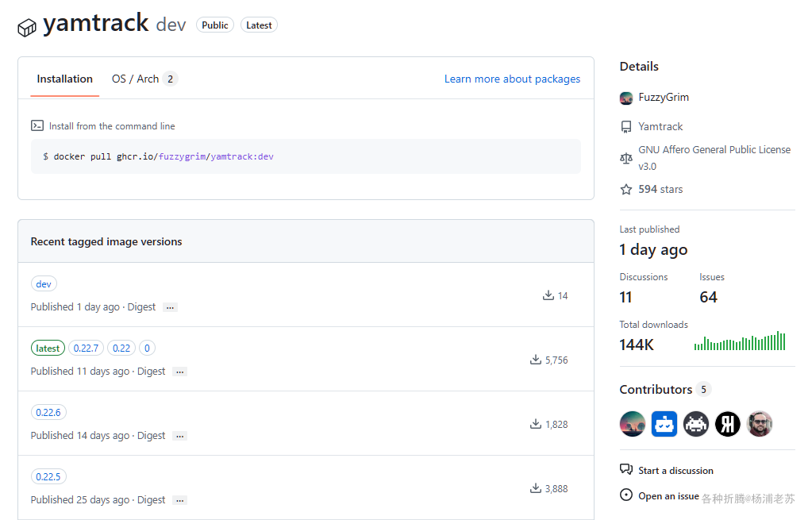The width and height of the screenshot is (812, 520).
Task: Click Published 14 days ago text
Action: [79, 436]
